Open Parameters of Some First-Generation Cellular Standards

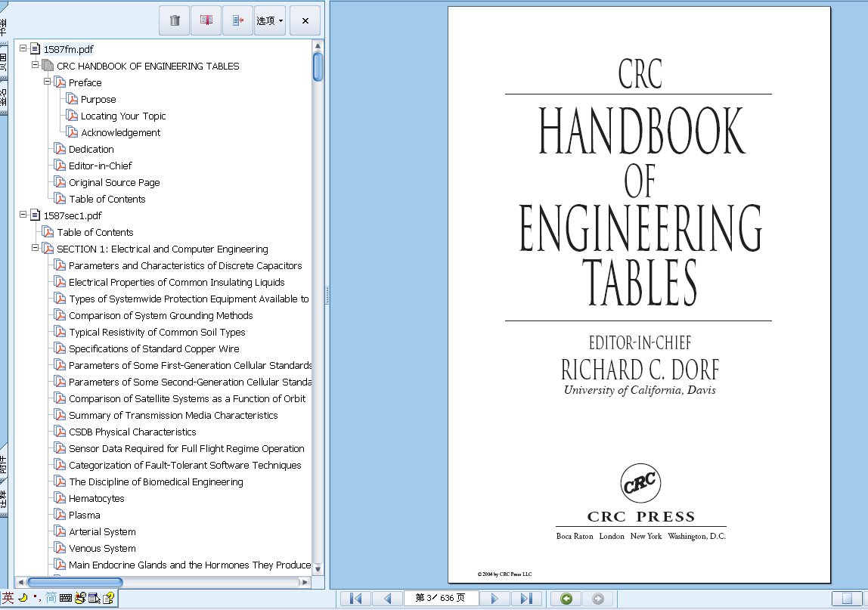[190, 365]
